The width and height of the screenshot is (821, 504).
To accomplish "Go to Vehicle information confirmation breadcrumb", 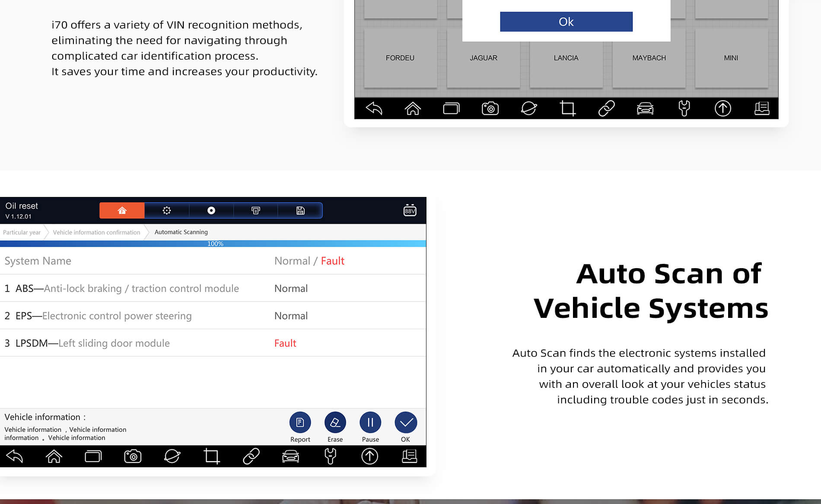I will [x=96, y=232].
